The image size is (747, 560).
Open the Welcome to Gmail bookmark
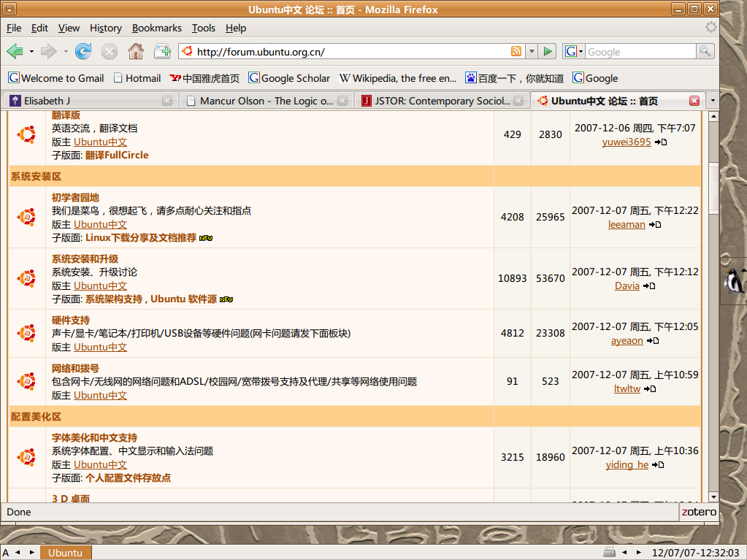click(56, 78)
